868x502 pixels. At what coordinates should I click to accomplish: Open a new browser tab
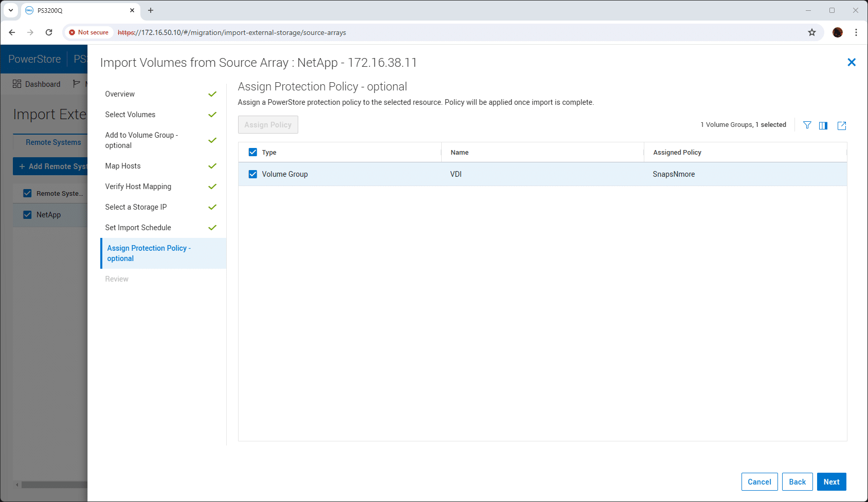(x=151, y=10)
